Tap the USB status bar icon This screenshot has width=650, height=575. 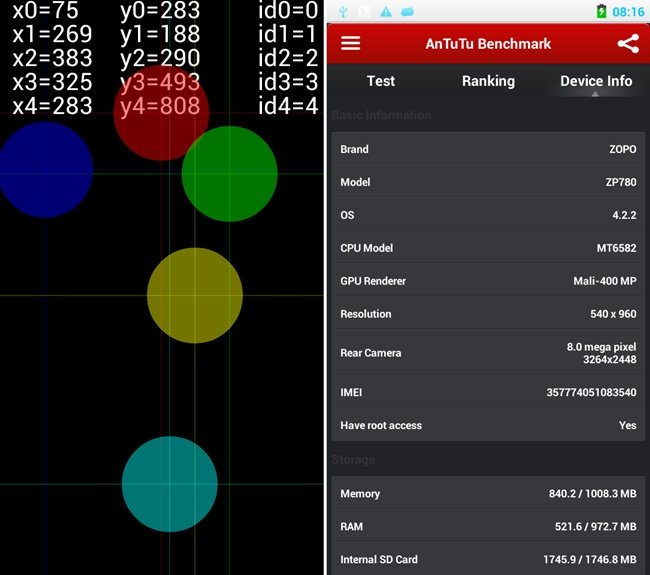343,11
